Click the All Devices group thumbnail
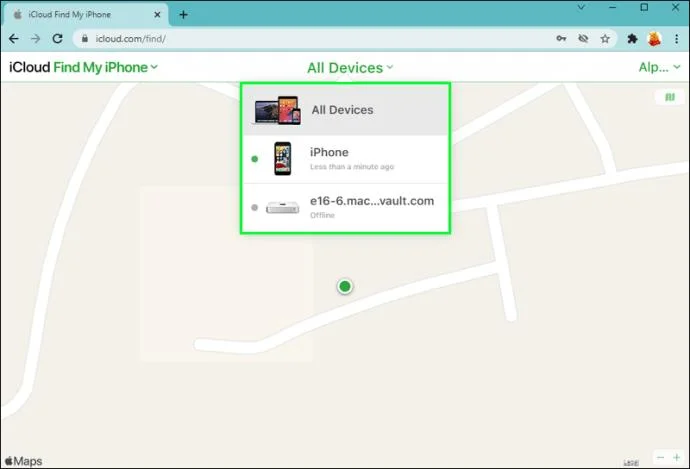 [x=278, y=110]
